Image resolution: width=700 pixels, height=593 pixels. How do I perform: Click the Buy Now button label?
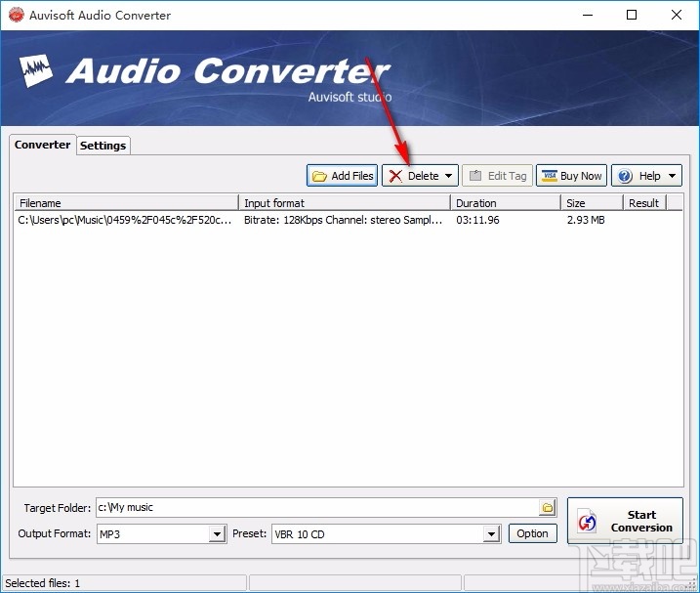pyautogui.click(x=581, y=176)
